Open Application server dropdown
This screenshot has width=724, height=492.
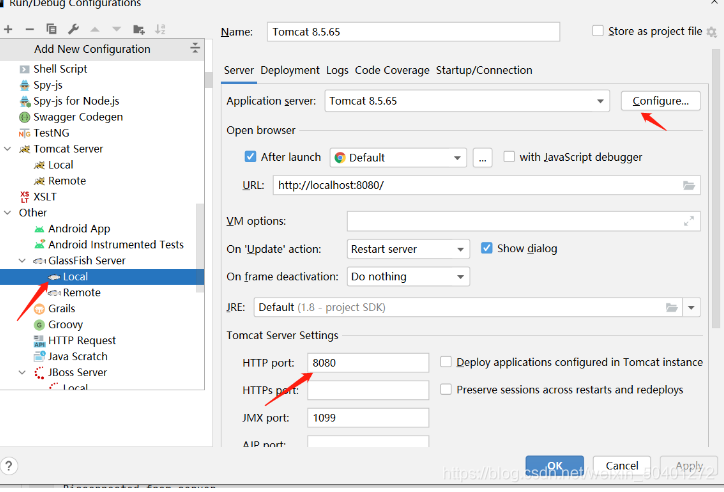[467, 101]
